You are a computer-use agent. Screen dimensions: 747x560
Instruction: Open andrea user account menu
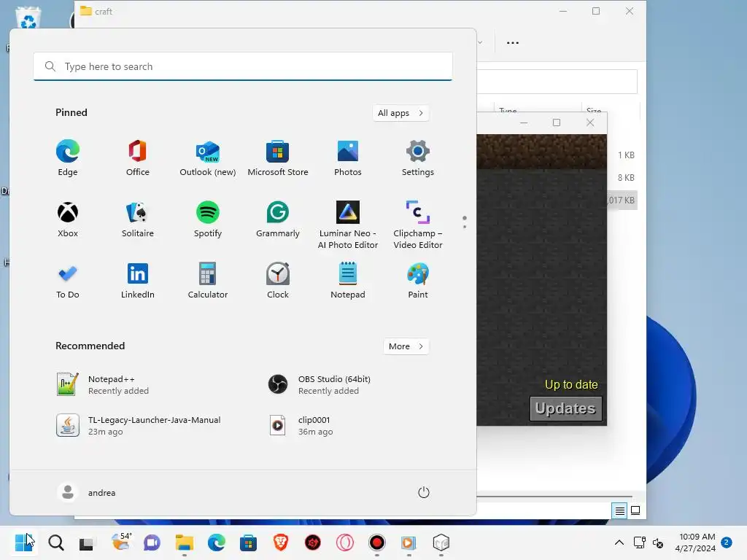(86, 492)
